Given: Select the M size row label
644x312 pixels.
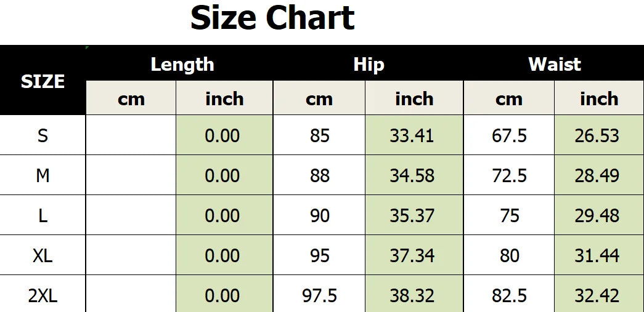Looking at the screenshot, I should tap(43, 175).
